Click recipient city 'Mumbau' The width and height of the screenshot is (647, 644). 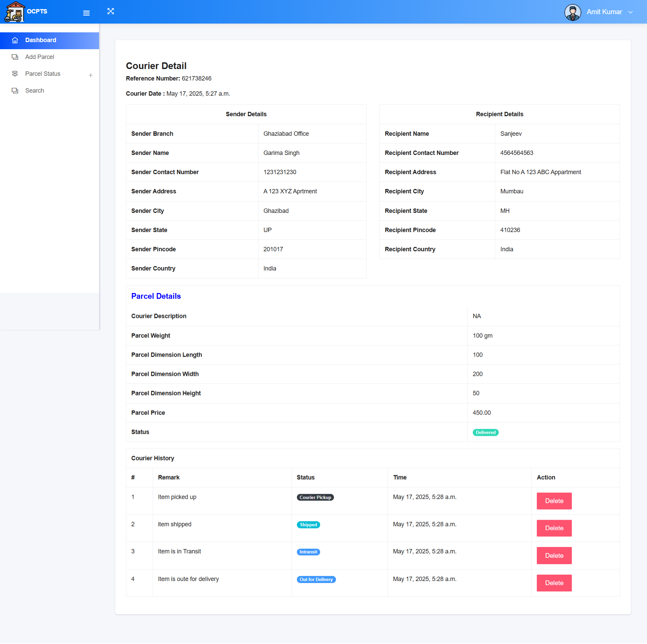click(x=512, y=191)
